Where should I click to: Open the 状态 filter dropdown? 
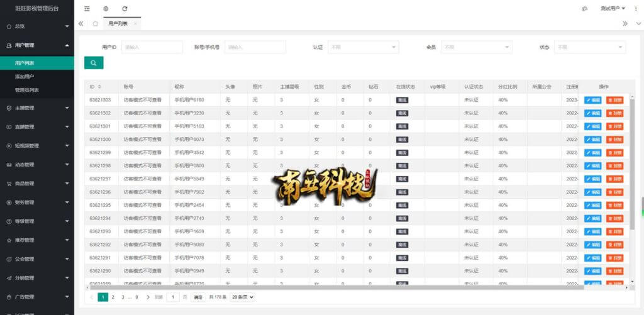[x=590, y=47]
